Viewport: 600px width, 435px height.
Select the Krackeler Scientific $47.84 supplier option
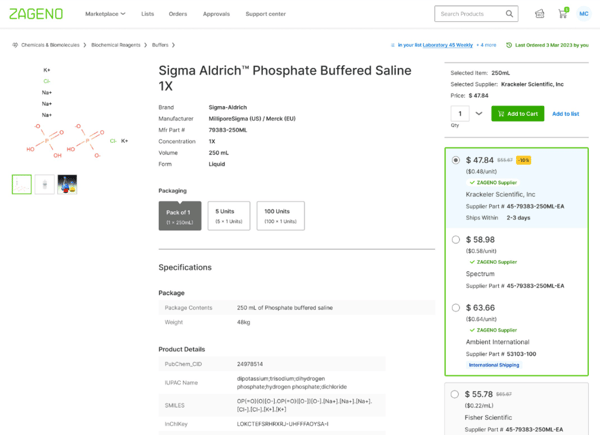(x=456, y=160)
